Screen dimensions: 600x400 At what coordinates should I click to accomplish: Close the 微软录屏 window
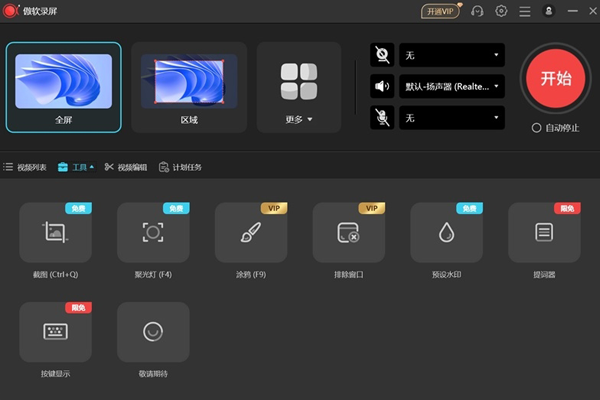pyautogui.click(x=593, y=11)
